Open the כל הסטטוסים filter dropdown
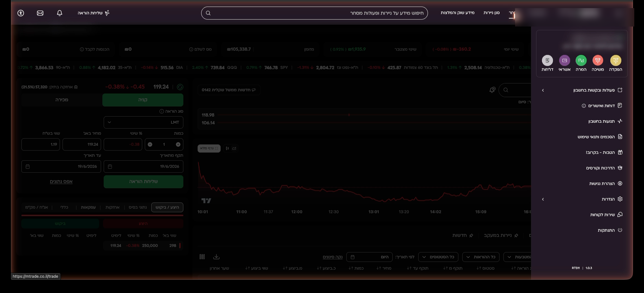Screen dimensions: 644x293 point(438,257)
